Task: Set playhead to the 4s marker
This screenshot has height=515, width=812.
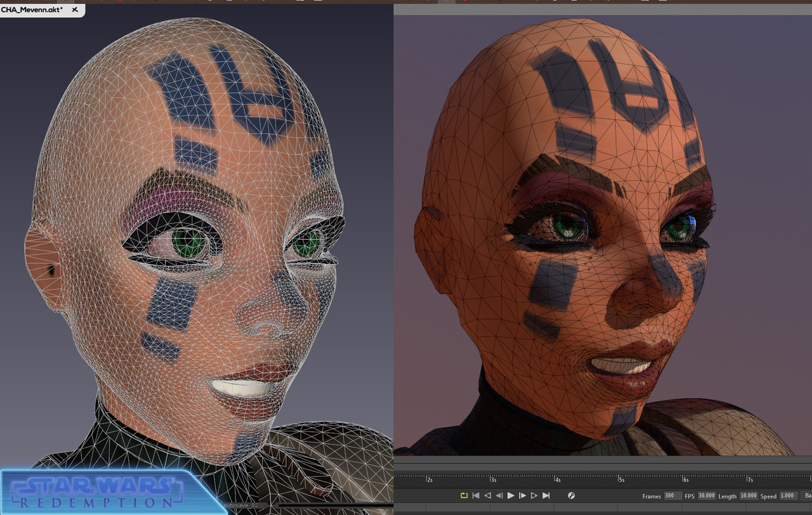Action: tap(558, 479)
